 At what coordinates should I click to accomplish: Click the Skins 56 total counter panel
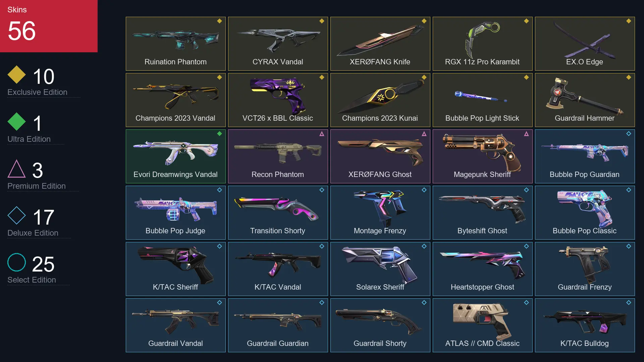(49, 26)
